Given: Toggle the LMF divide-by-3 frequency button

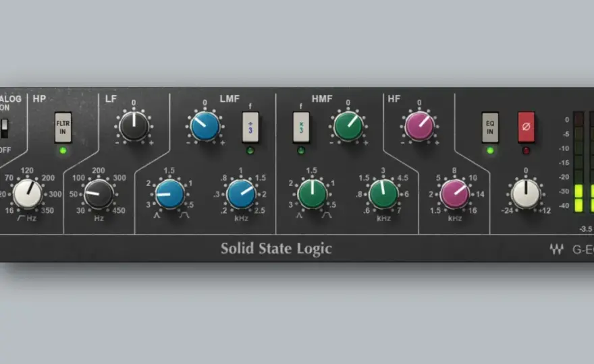Looking at the screenshot, I should point(250,127).
